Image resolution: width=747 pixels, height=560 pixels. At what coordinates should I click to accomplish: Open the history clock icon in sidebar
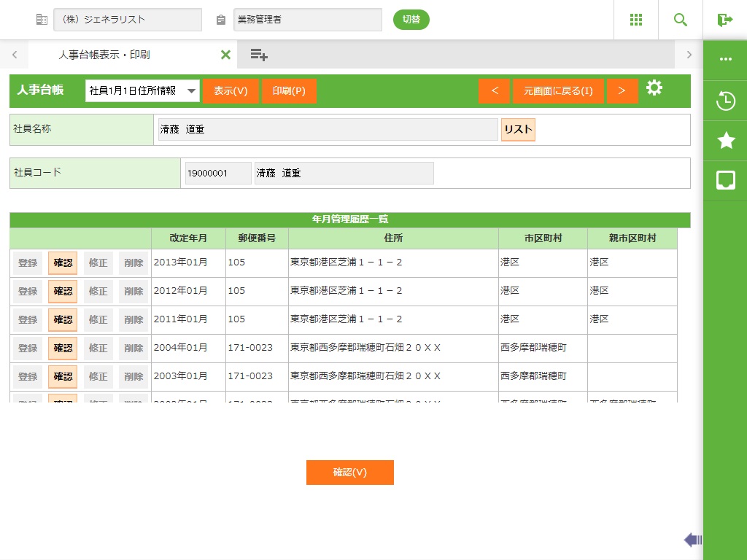[x=726, y=101]
